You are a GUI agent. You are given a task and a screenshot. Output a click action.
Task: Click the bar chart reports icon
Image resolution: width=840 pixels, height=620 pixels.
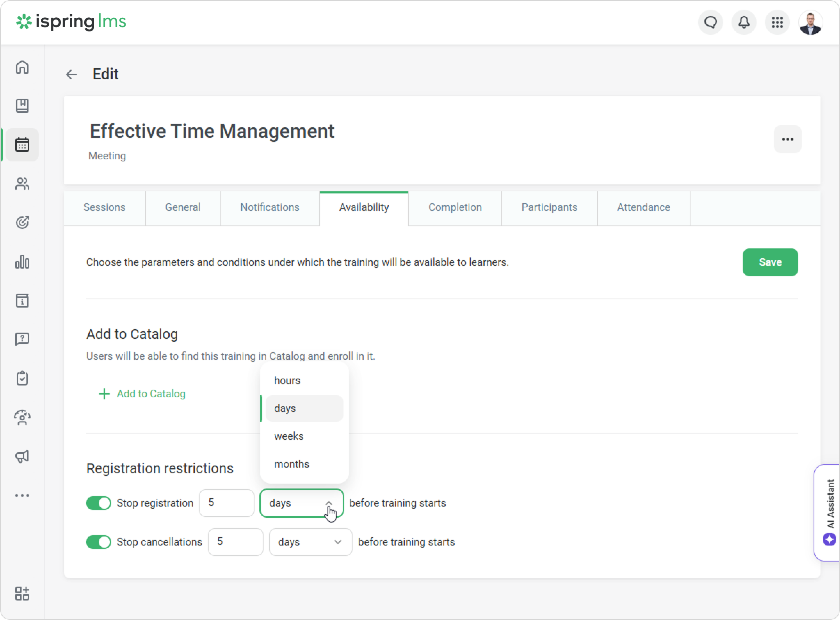(22, 262)
